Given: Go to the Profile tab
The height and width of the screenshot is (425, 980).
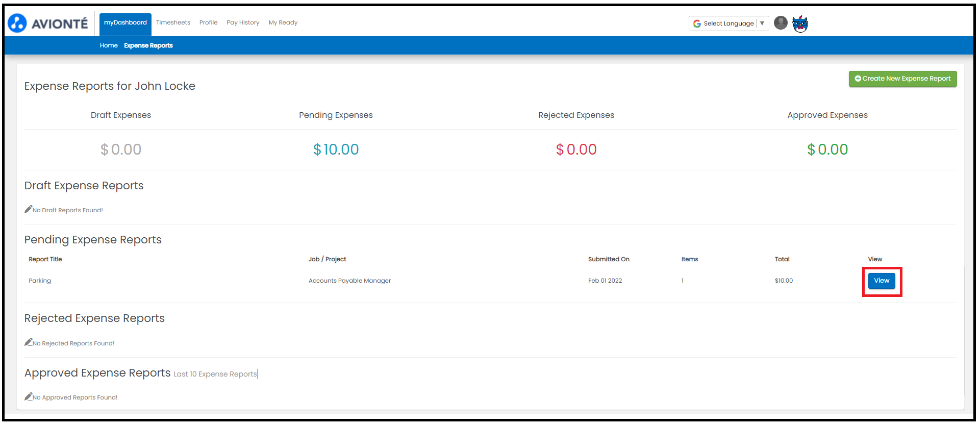Looking at the screenshot, I should (x=208, y=22).
